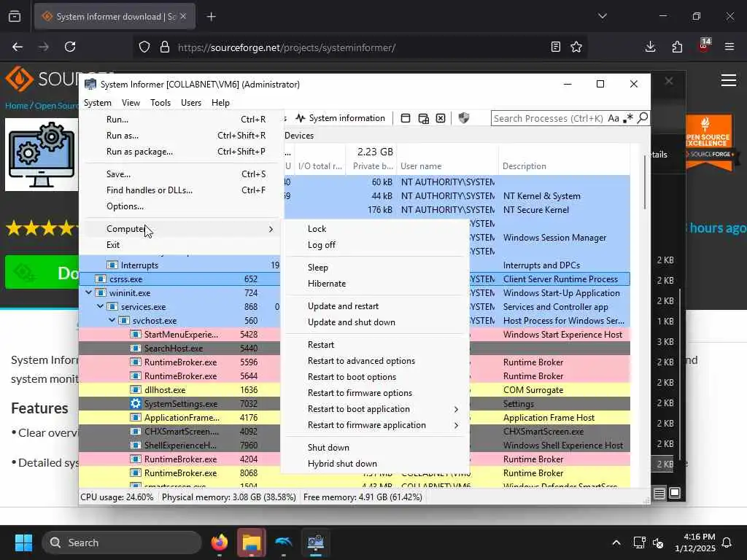Sort by the User name column
The width and height of the screenshot is (747, 560).
[x=447, y=166]
